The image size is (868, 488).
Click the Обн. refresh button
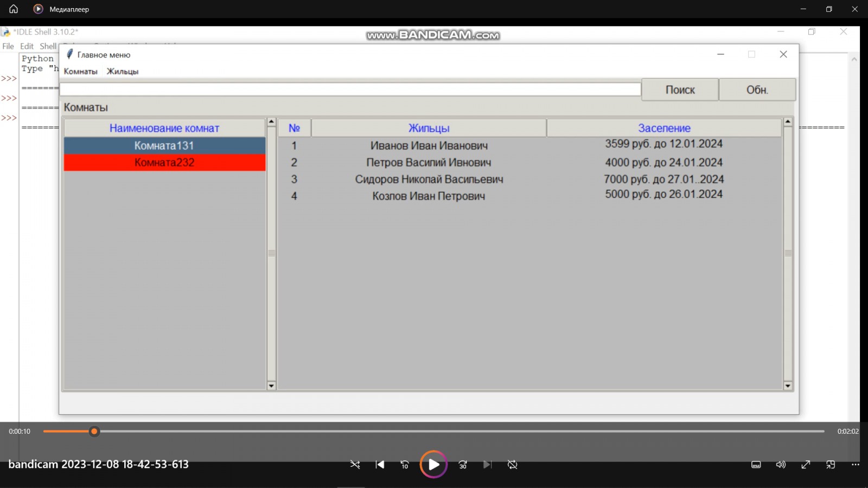pyautogui.click(x=757, y=90)
